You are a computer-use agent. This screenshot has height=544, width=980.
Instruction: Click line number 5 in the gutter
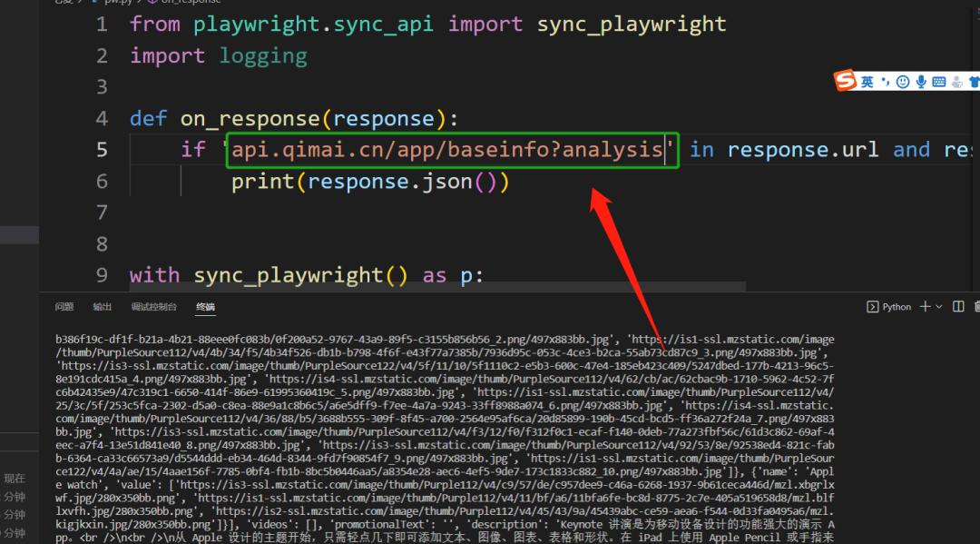[x=102, y=150]
